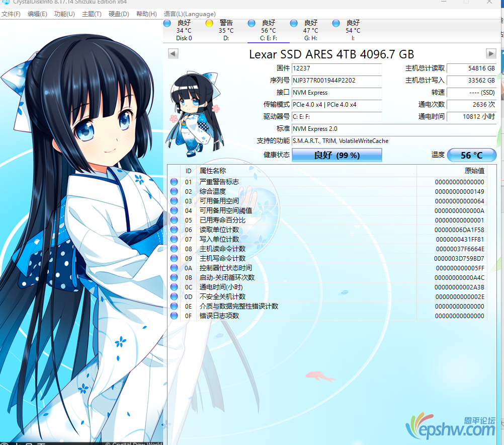
Task: Click the 56 °C temperature button
Action: click(471, 155)
